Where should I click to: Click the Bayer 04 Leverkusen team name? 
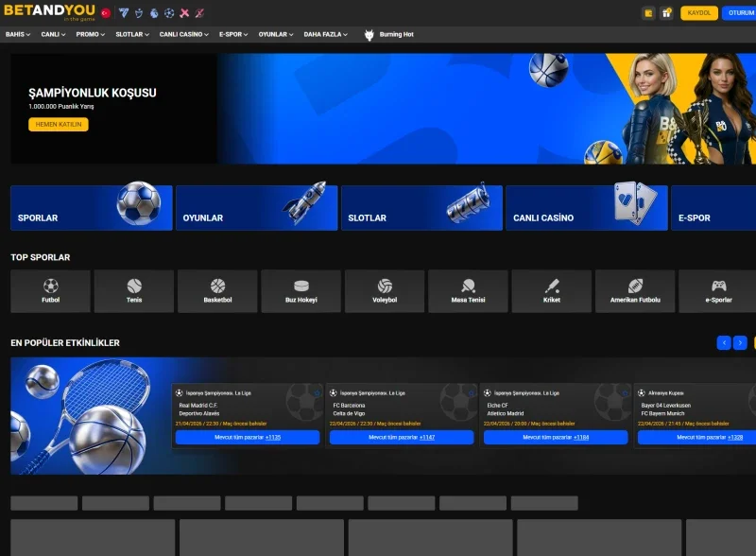(666, 406)
